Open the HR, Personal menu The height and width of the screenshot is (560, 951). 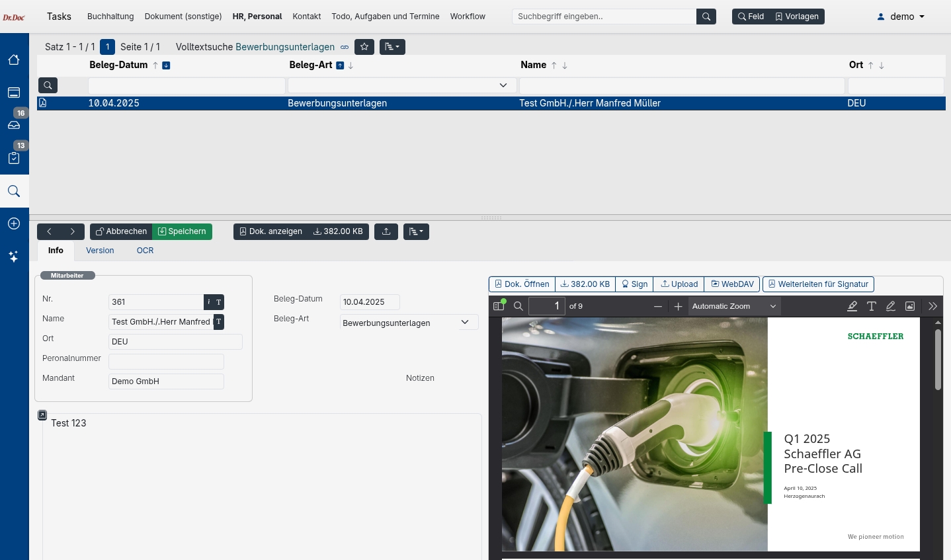click(x=257, y=17)
